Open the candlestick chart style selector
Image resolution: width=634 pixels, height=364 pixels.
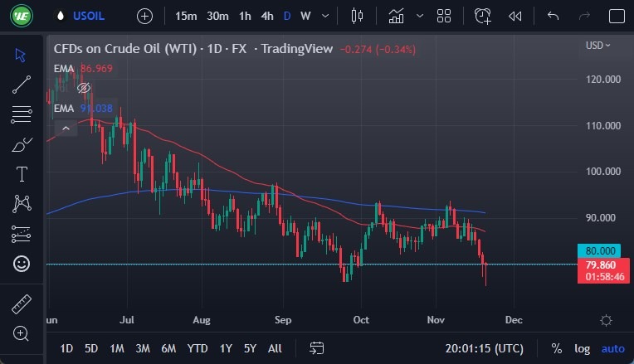tap(358, 16)
